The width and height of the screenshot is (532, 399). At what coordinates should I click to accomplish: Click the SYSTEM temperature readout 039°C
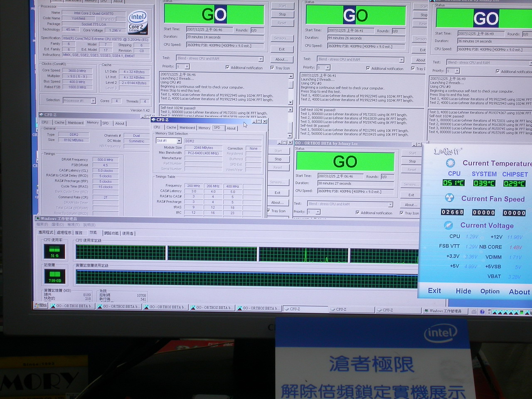pyautogui.click(x=484, y=183)
